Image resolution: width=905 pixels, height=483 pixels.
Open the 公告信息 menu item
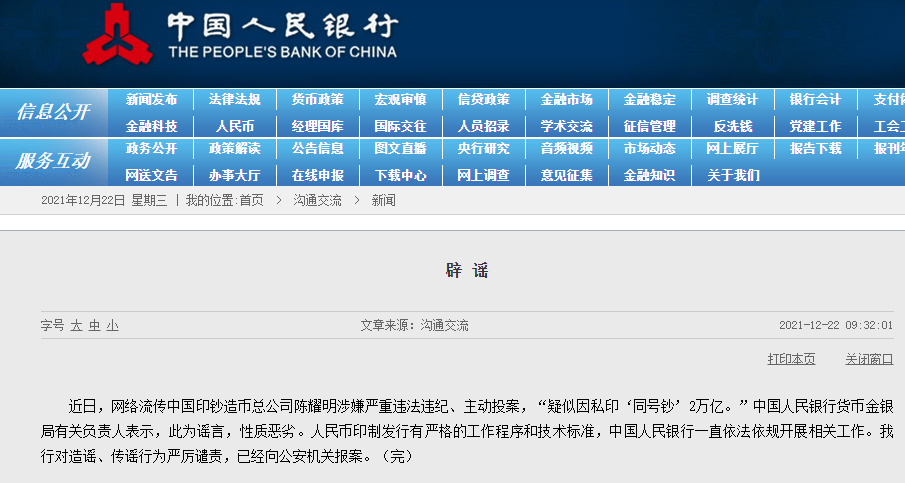point(317,149)
